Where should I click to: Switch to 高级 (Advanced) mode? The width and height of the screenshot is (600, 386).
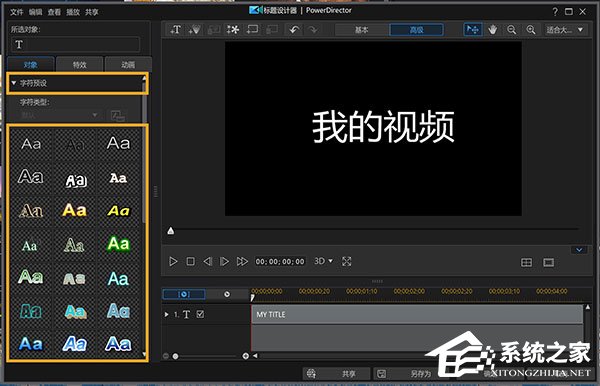[416, 29]
